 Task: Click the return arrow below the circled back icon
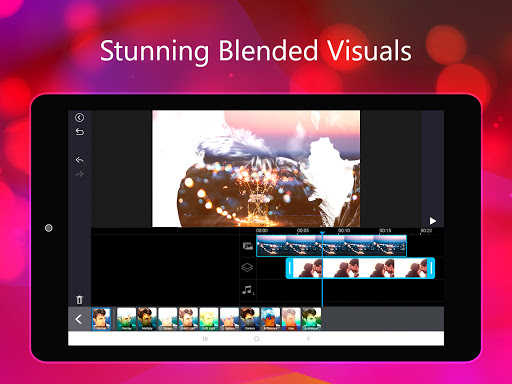point(79,132)
